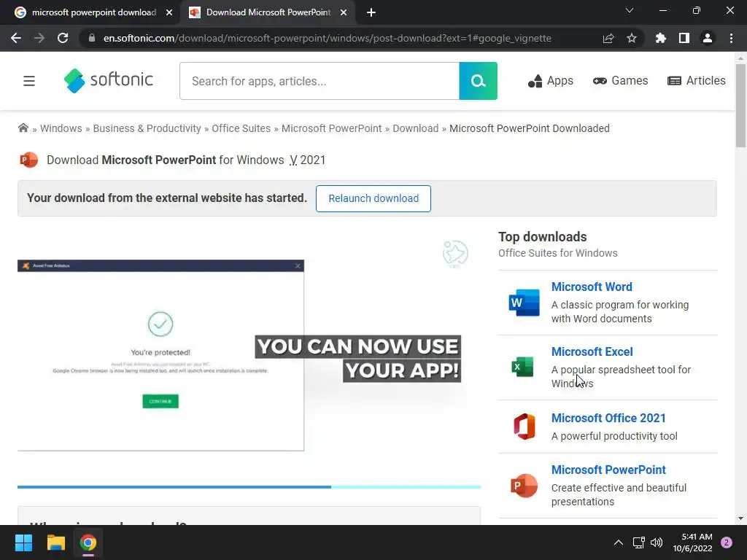Click the Microsoft Office 2021 icon

[x=524, y=426]
